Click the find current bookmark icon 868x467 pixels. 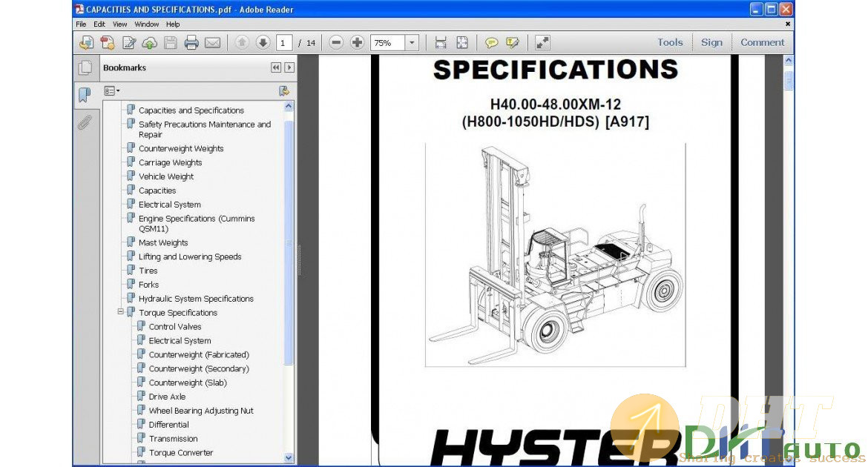coord(284,90)
